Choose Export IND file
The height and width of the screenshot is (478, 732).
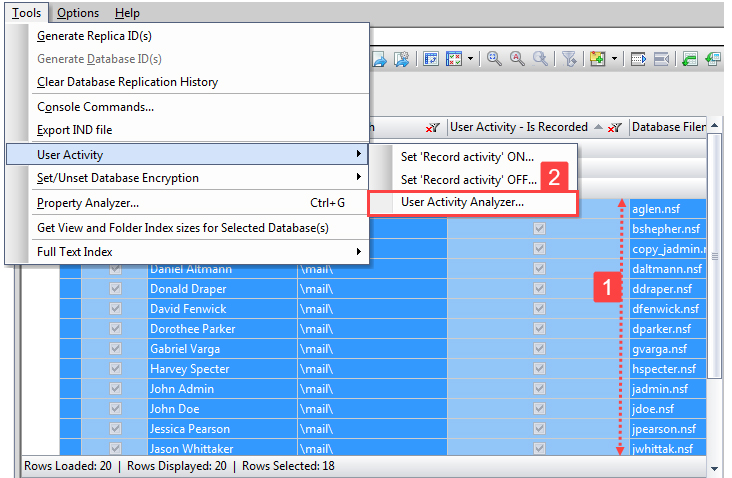tap(75, 130)
